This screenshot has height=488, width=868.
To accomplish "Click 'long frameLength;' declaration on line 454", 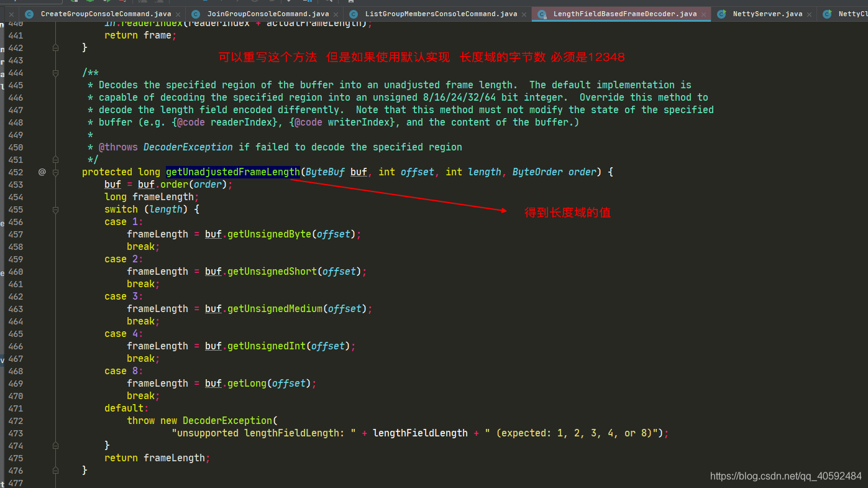I will click(x=152, y=197).
